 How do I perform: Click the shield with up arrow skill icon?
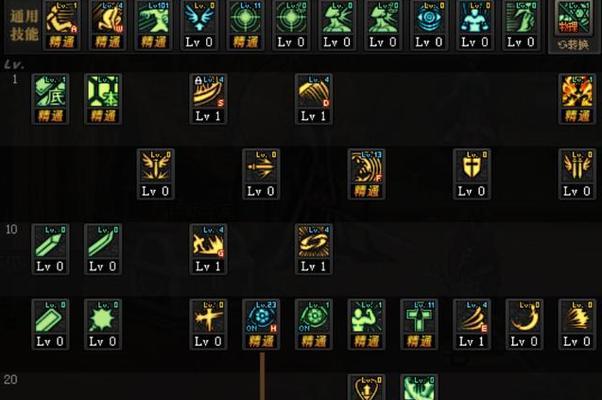(x=366, y=388)
